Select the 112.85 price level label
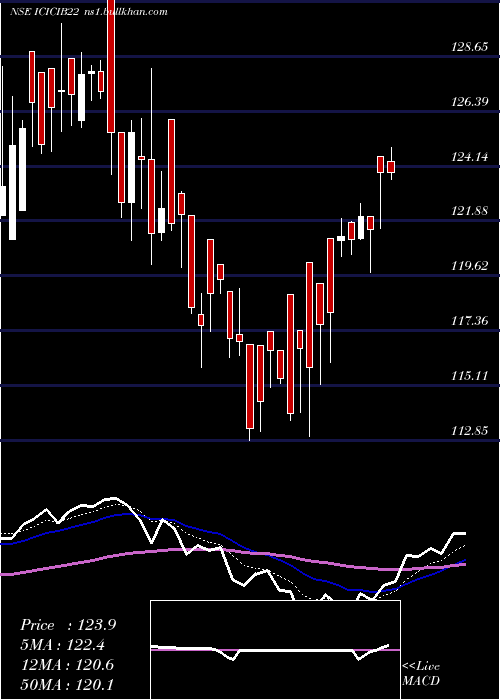The image size is (500, 700). (x=470, y=431)
